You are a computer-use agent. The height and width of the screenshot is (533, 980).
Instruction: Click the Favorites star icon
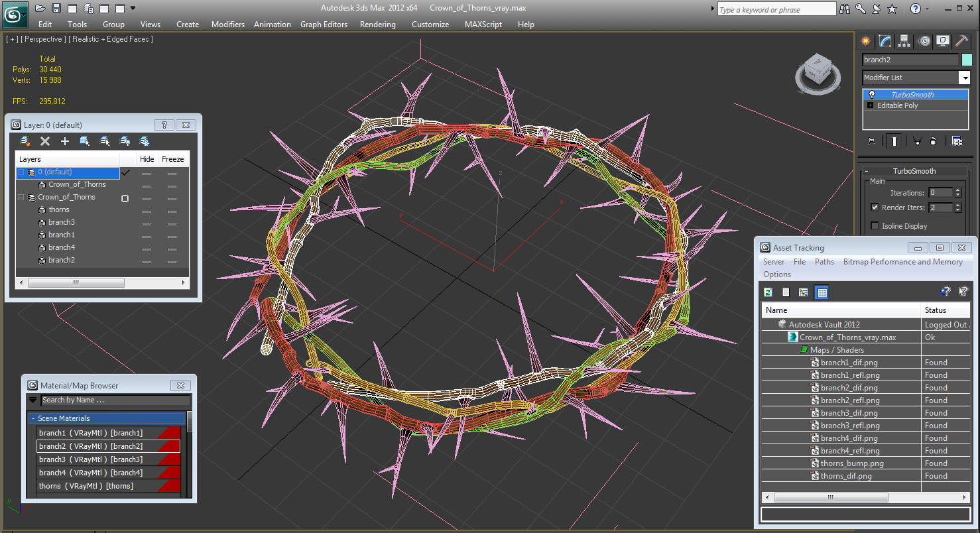click(892, 9)
